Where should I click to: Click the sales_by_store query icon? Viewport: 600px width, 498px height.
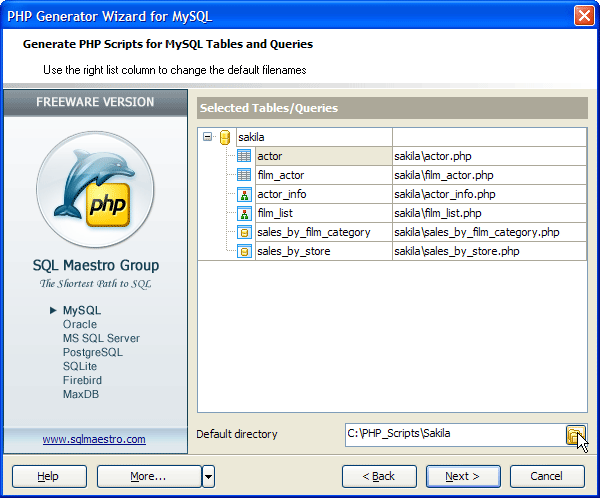244,251
